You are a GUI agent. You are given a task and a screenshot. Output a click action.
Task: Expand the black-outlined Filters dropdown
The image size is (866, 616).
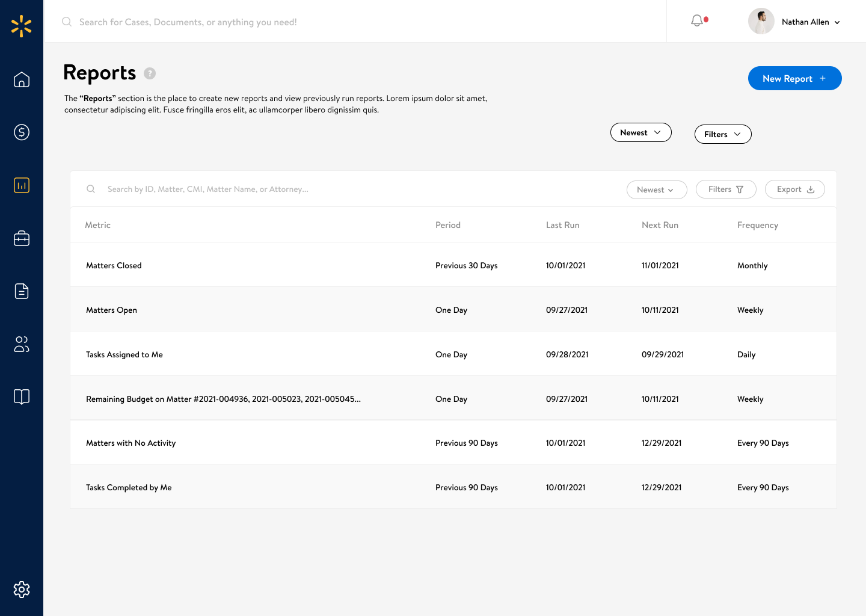(x=722, y=134)
